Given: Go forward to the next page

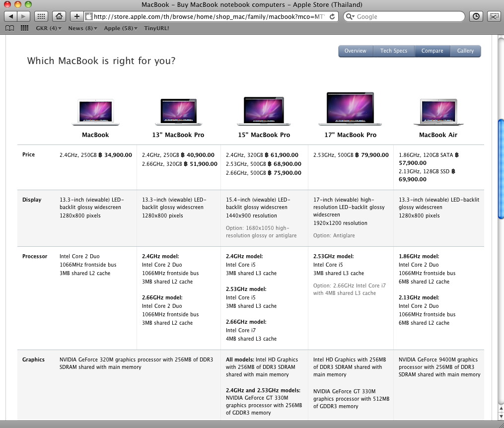Looking at the screenshot, I should point(23,16).
